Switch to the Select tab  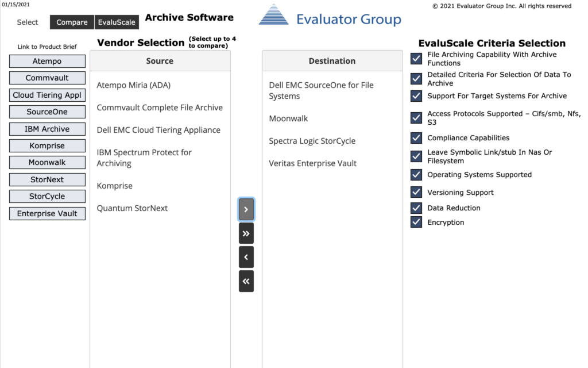[28, 22]
